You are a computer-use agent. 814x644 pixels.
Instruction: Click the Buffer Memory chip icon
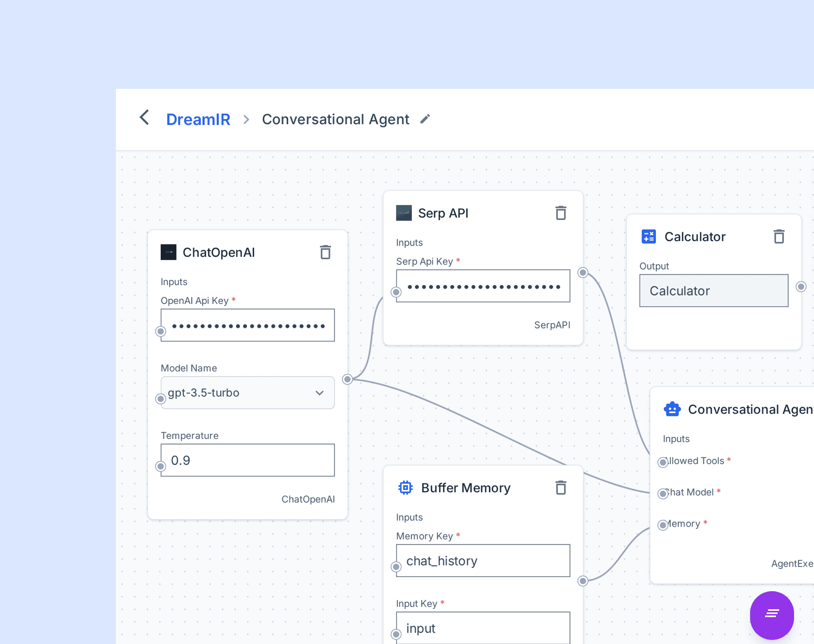click(405, 488)
